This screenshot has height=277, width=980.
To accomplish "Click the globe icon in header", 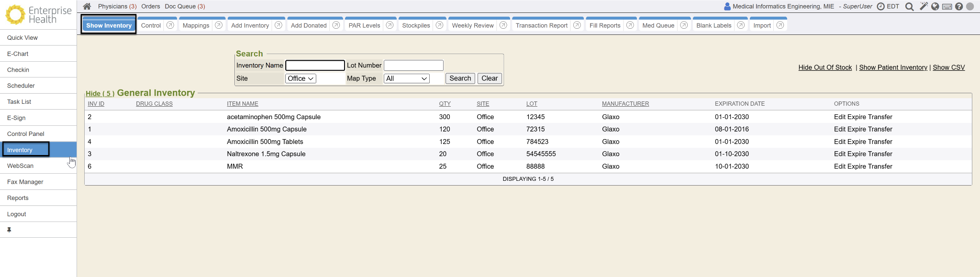I will [935, 7].
